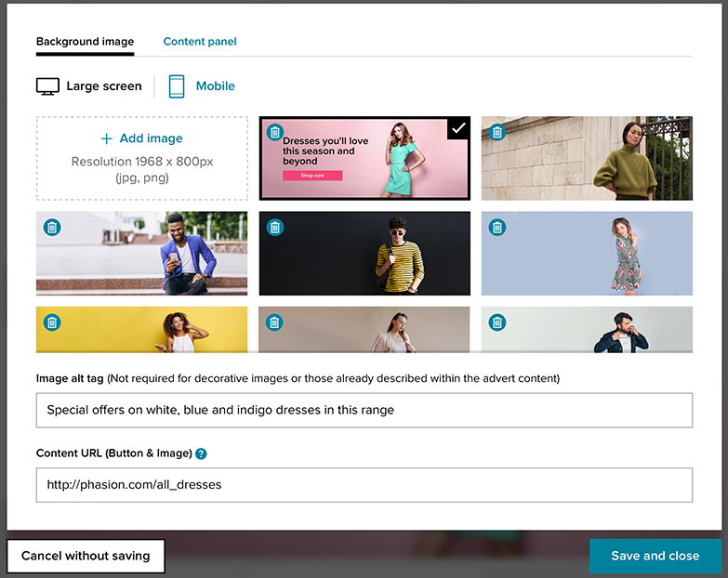Click the 'Image alt tag' label

click(70, 378)
